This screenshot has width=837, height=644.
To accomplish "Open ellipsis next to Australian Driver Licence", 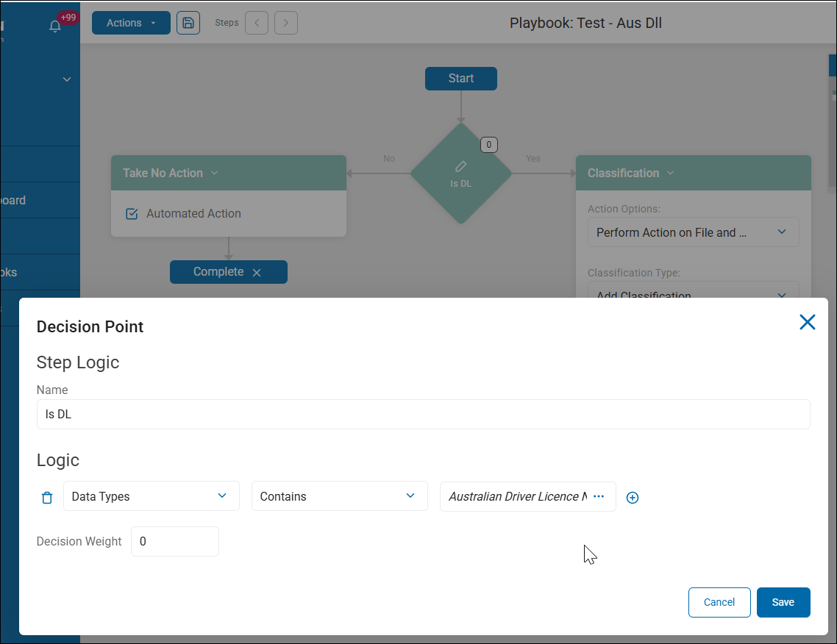I will 599,496.
